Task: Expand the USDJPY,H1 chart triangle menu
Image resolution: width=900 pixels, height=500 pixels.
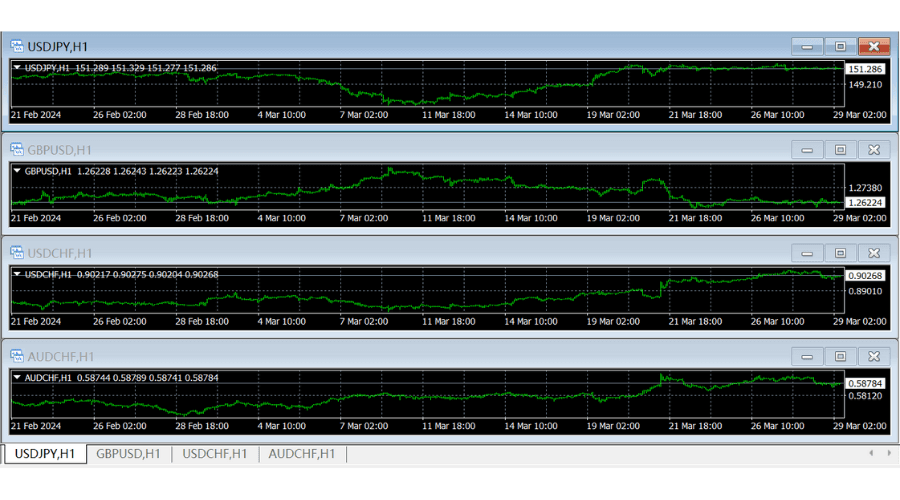Action: point(18,68)
